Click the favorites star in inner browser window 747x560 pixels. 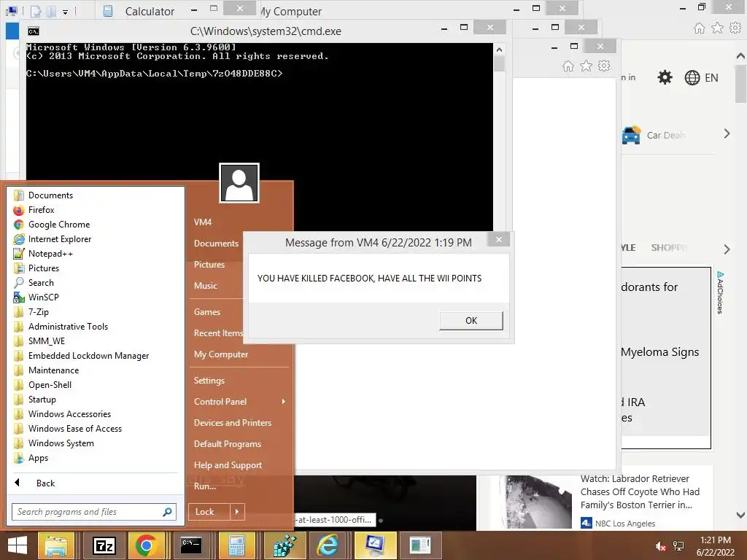click(x=586, y=66)
